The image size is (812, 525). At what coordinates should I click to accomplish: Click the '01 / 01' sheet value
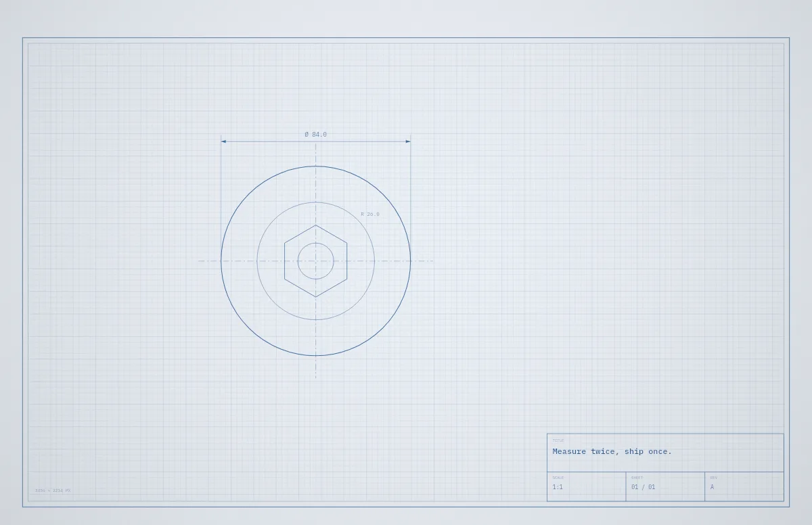click(643, 487)
